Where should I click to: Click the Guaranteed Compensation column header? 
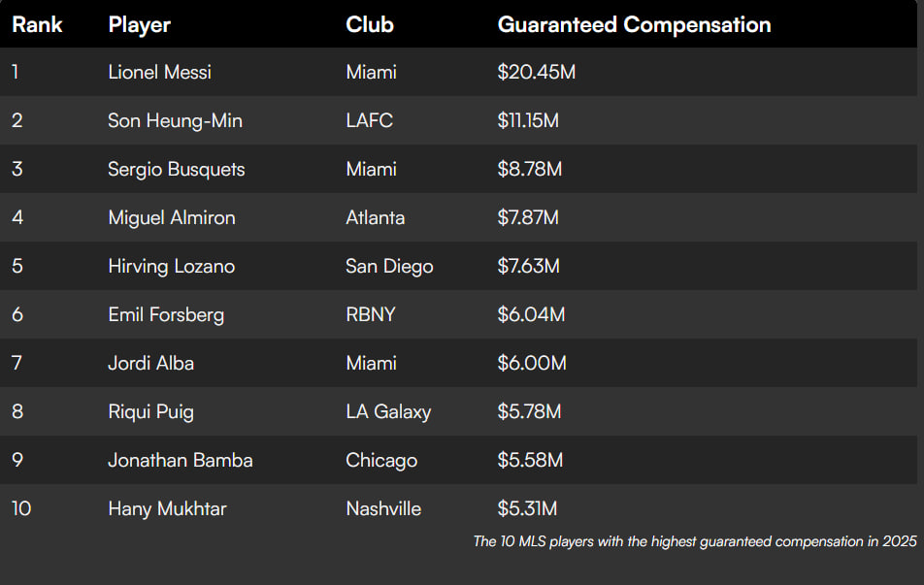634,25
